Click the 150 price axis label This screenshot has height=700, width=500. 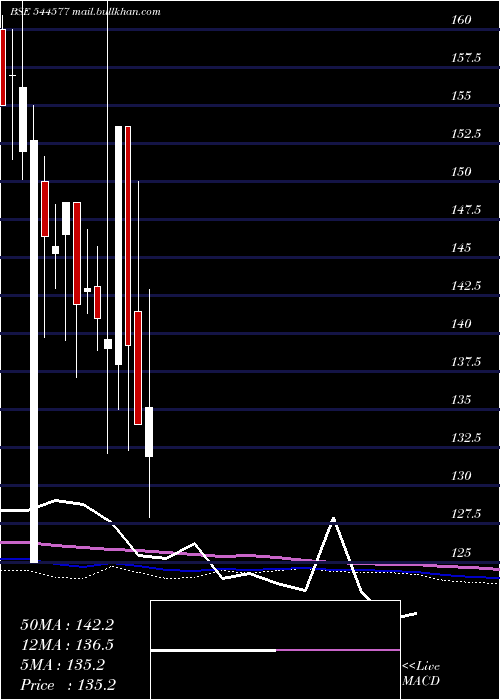(461, 171)
